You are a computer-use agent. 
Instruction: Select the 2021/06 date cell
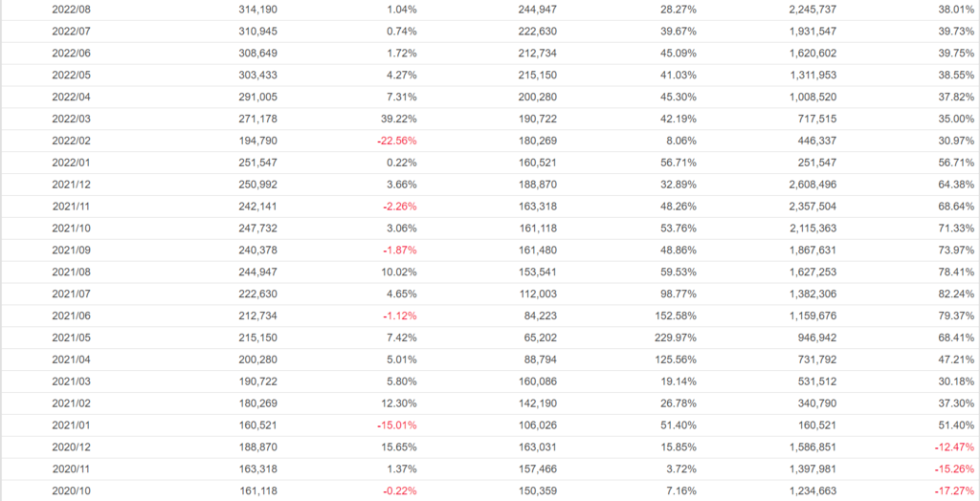click(x=72, y=316)
